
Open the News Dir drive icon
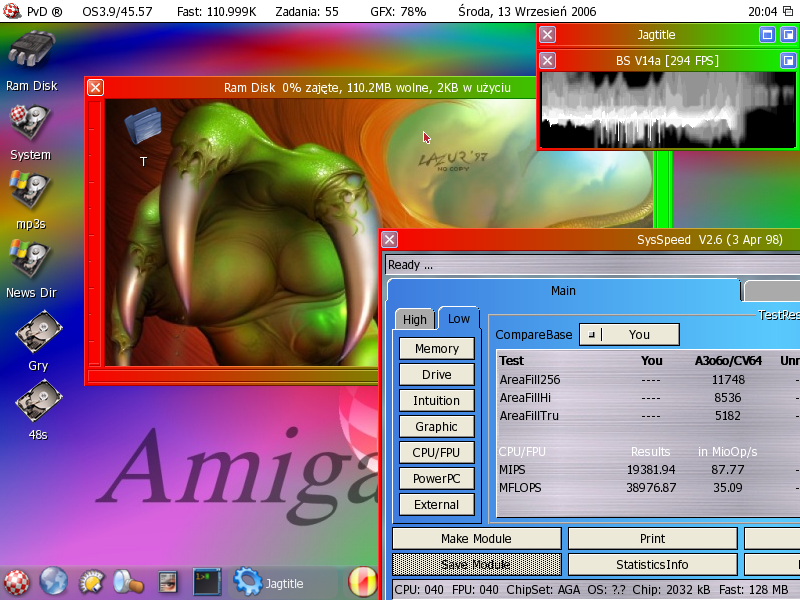click(30, 259)
